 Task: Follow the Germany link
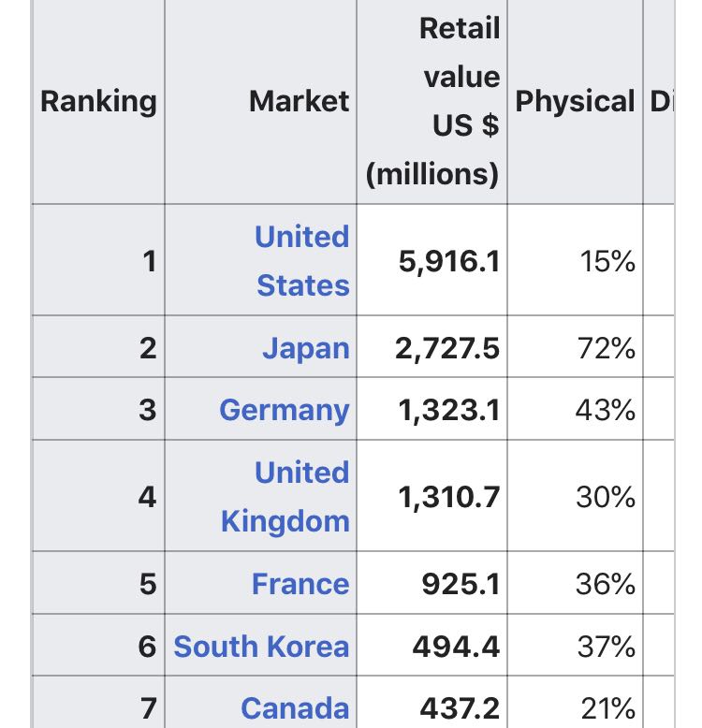click(x=285, y=410)
